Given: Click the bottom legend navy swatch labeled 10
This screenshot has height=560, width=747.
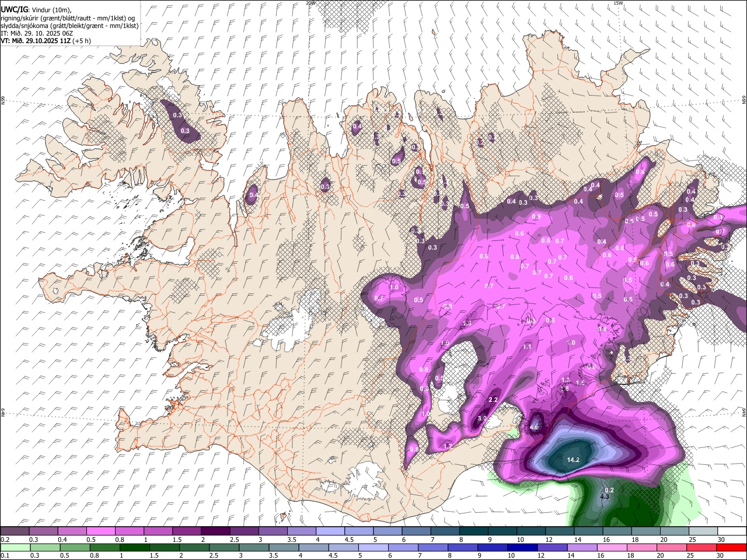Looking at the screenshot, I should point(522,547).
